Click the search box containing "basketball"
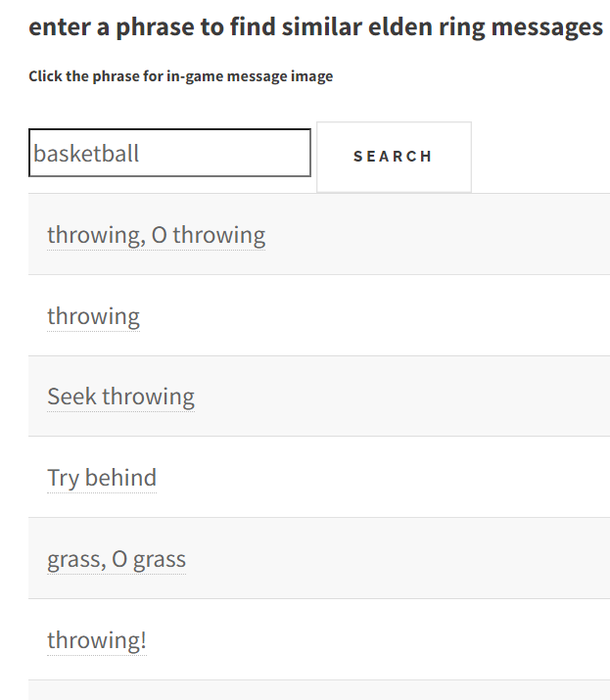 click(x=169, y=153)
